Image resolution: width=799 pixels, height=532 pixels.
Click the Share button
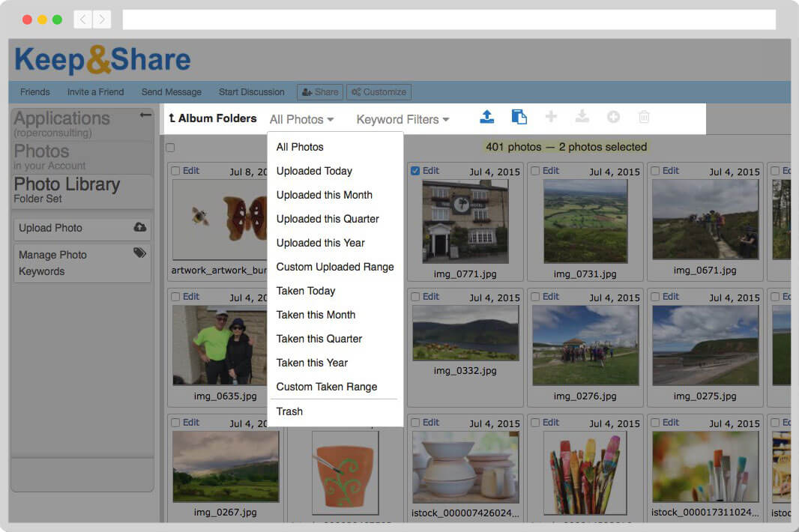pos(320,92)
